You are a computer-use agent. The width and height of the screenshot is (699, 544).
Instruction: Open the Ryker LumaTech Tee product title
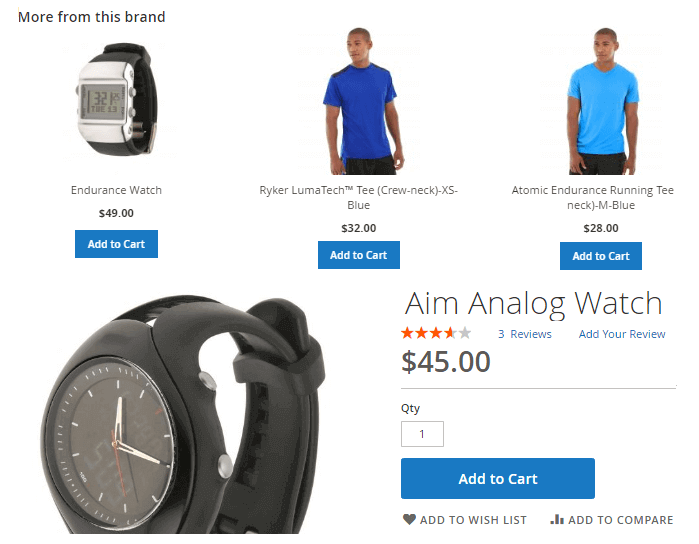(359, 198)
